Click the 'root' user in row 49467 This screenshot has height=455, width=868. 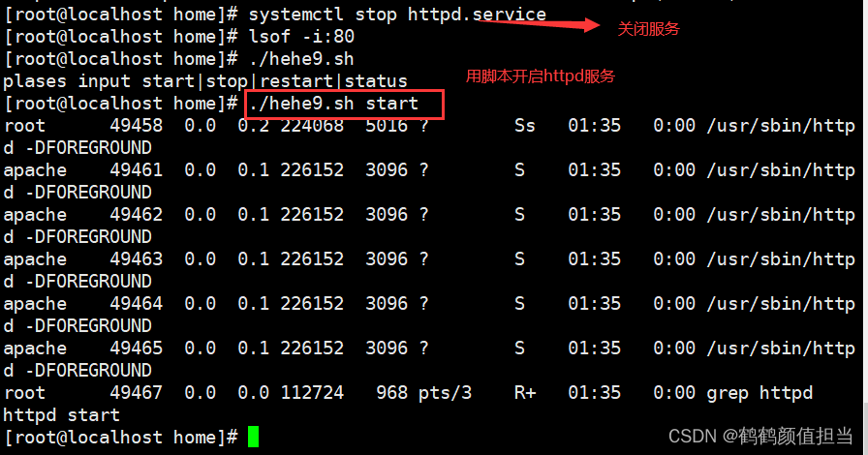[x=24, y=393]
